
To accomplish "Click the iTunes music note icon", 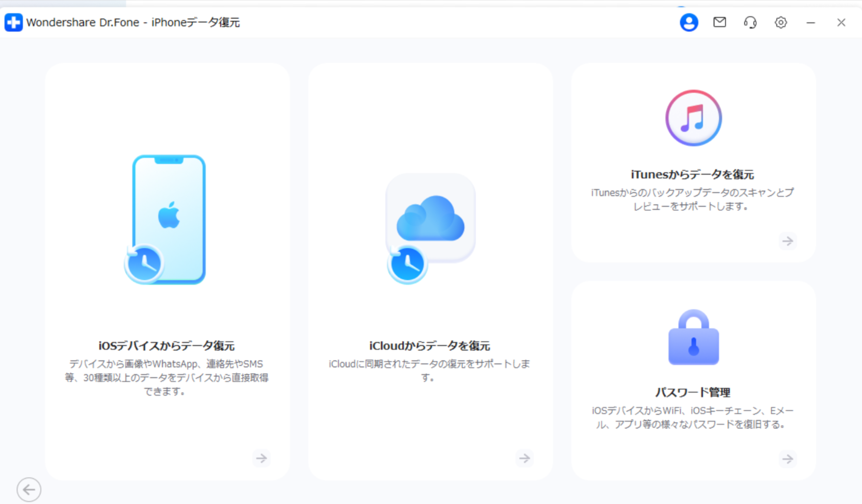I will 693,118.
